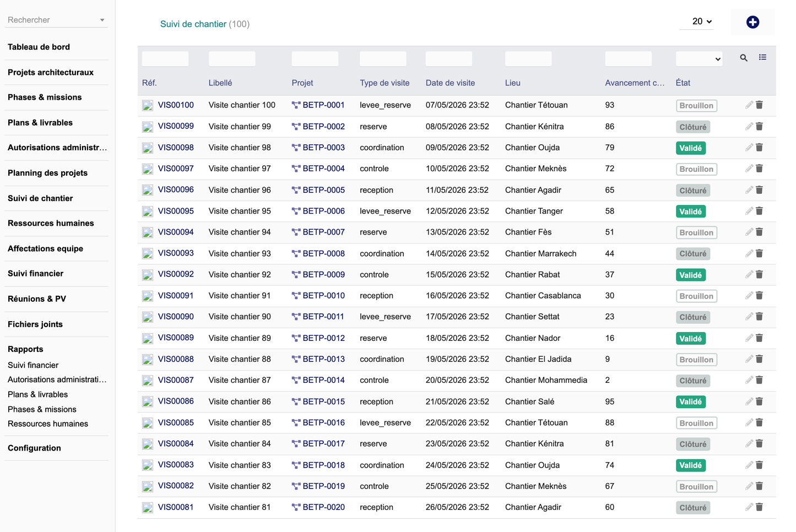Edit visit VIS00097 with pencil icon
This screenshot has width=796, height=532.
point(749,169)
